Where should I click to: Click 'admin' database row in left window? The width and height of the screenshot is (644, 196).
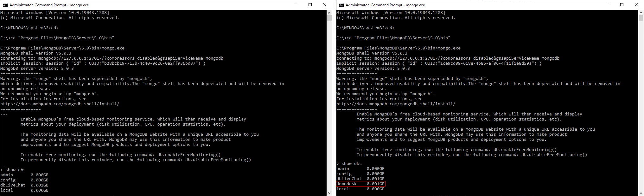(24, 175)
